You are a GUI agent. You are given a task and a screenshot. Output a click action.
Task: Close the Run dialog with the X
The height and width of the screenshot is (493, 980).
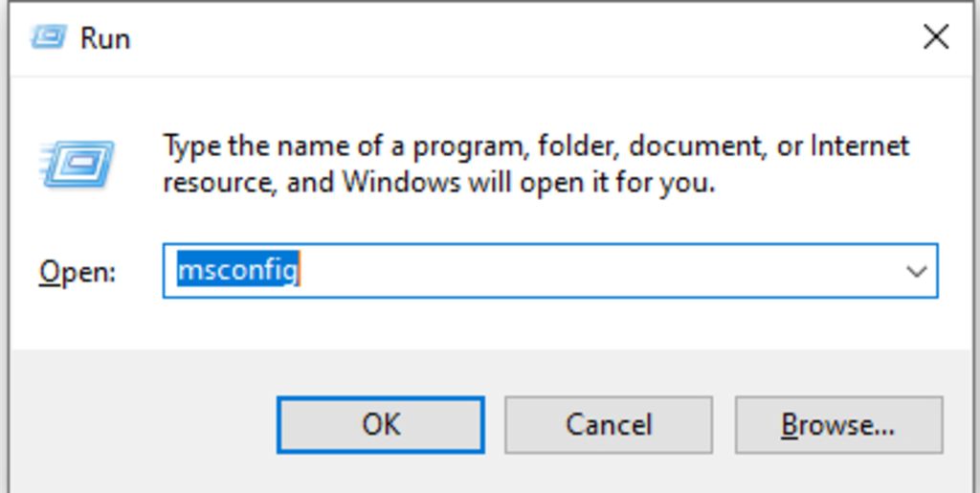click(936, 37)
